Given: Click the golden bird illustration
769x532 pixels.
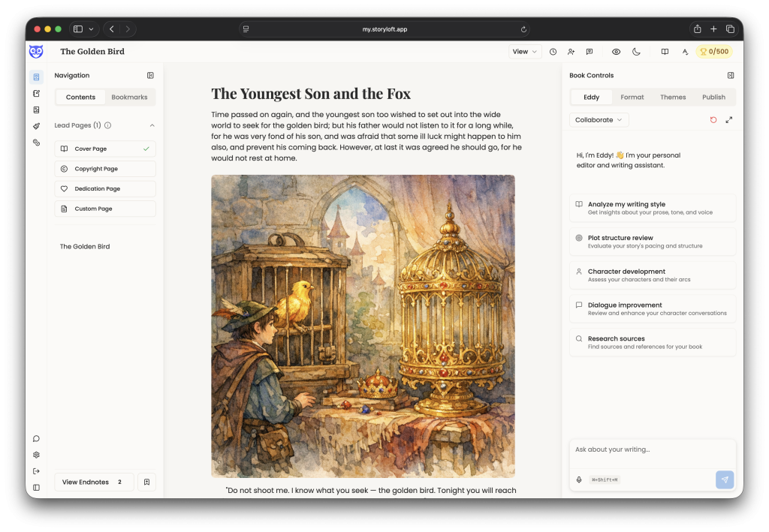Looking at the screenshot, I should tap(363, 326).
